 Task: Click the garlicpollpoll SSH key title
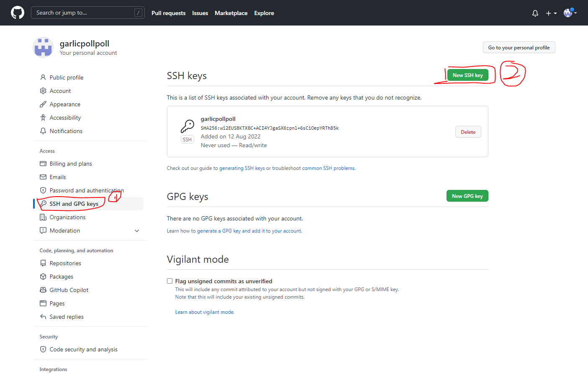click(x=218, y=119)
